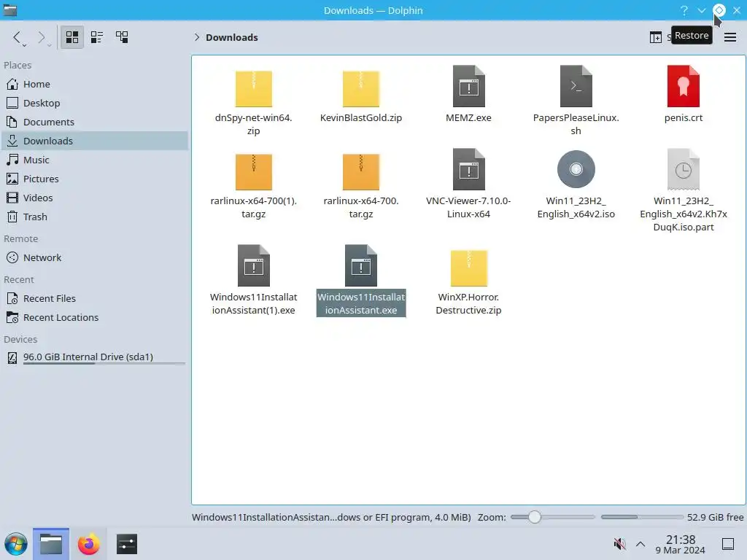Minimize Dolphin via title bar chevron
Image resolution: width=747 pixels, height=560 pixels.
point(702,10)
